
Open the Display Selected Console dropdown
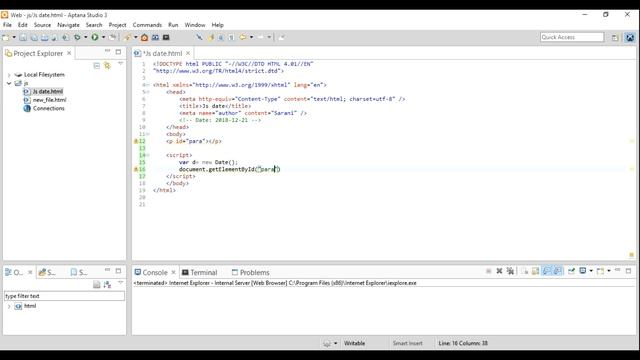pos(591,271)
